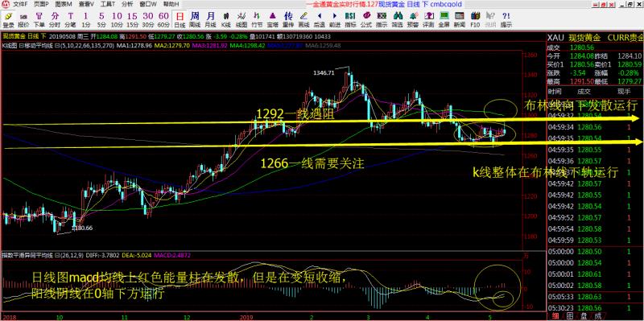
Task: Click the MA2:1279.70 moving average value
Action: point(172,45)
